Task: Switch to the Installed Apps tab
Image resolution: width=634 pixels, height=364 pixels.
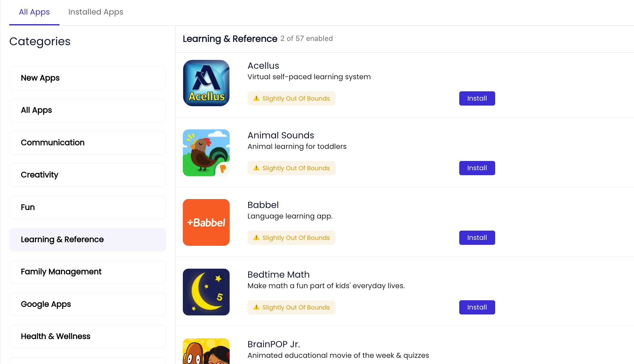Action: click(95, 12)
